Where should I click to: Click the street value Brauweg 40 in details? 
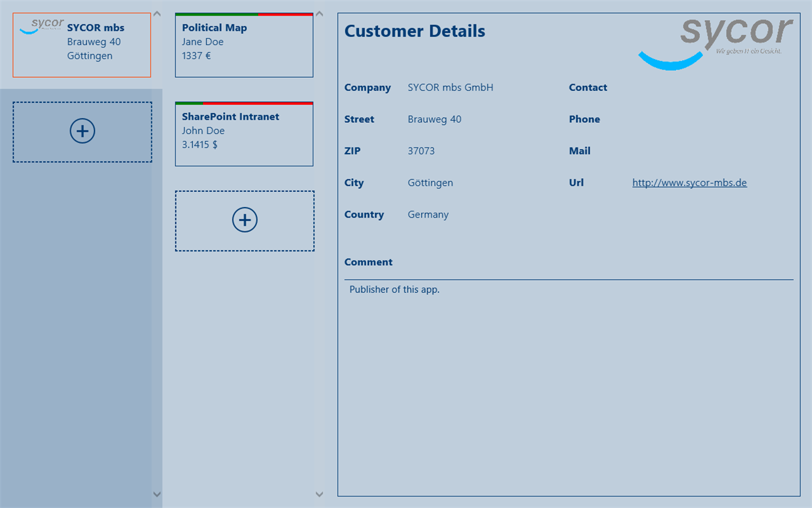(x=434, y=119)
